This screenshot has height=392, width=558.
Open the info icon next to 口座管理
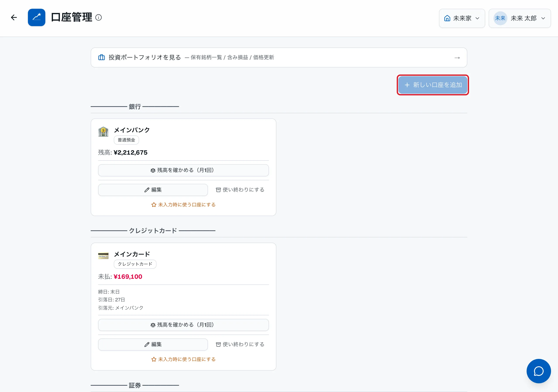point(99,17)
